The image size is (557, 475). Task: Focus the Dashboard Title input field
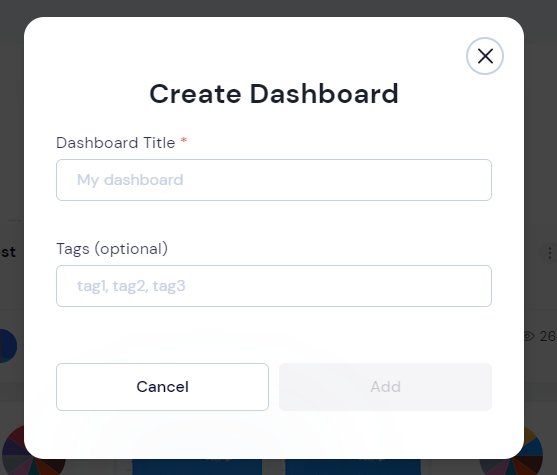click(x=274, y=180)
